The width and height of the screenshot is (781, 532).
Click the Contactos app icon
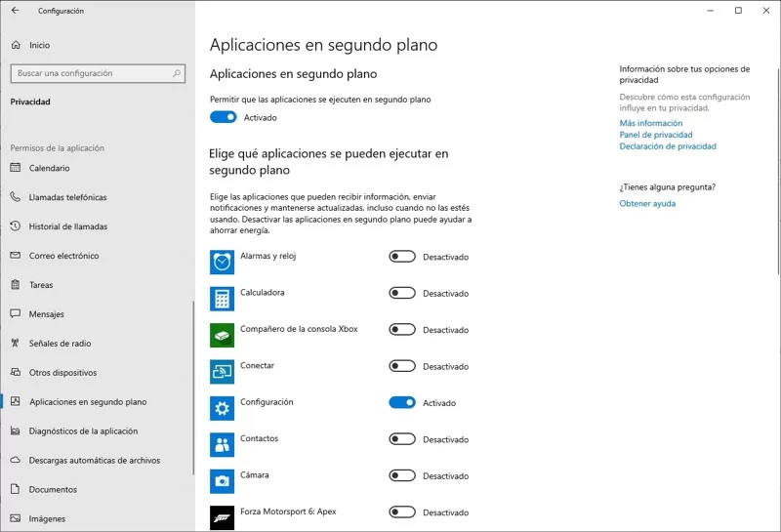pyautogui.click(x=222, y=444)
